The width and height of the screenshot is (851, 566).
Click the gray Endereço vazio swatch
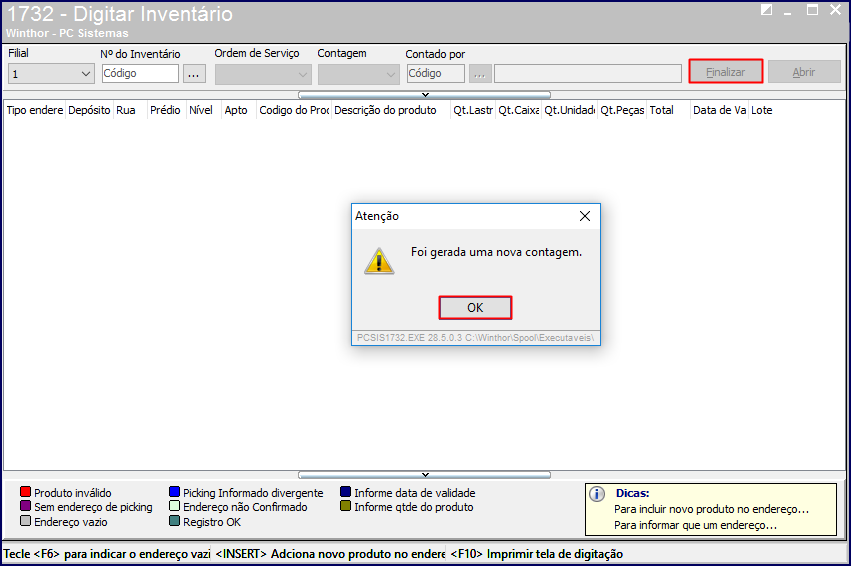coord(25,521)
